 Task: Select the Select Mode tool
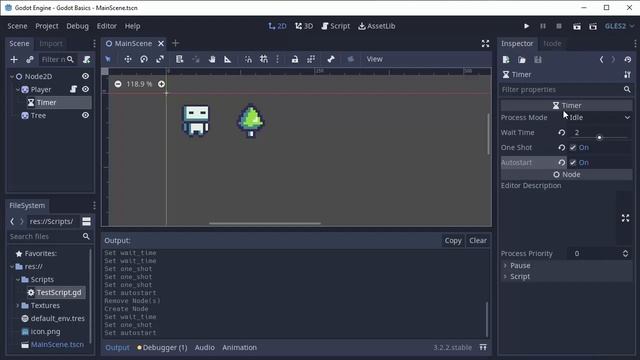click(x=108, y=59)
